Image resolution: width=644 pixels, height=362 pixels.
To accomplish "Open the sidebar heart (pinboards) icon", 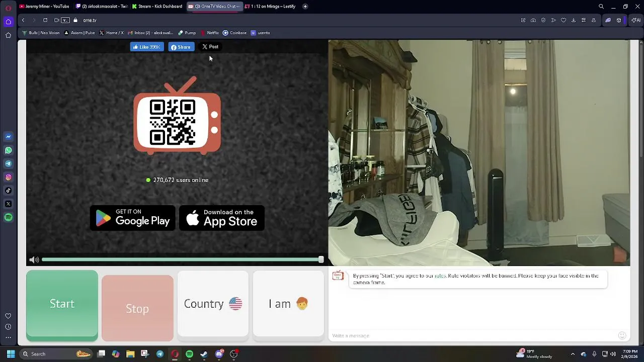I will (x=8, y=316).
